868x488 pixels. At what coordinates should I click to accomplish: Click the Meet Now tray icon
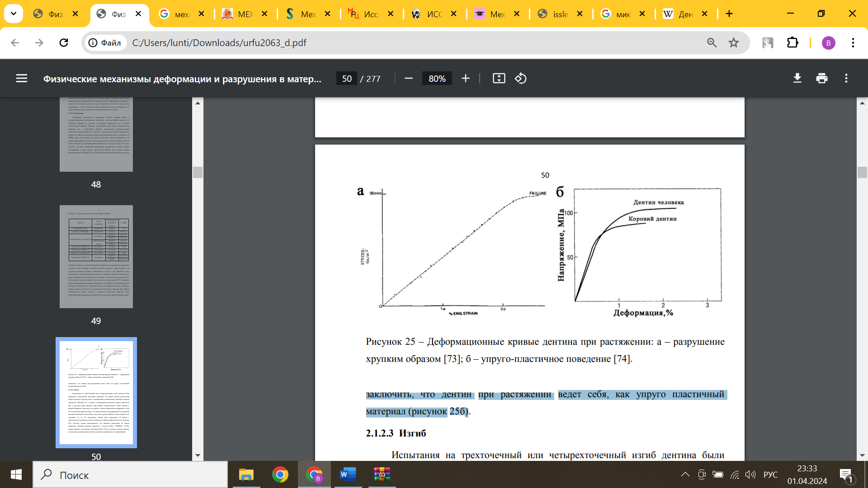tap(702, 474)
